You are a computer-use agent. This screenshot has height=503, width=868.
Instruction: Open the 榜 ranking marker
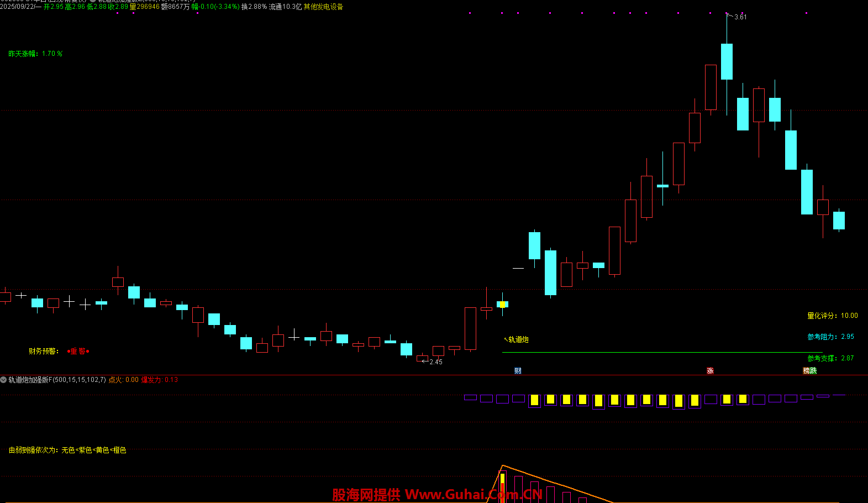coord(807,371)
